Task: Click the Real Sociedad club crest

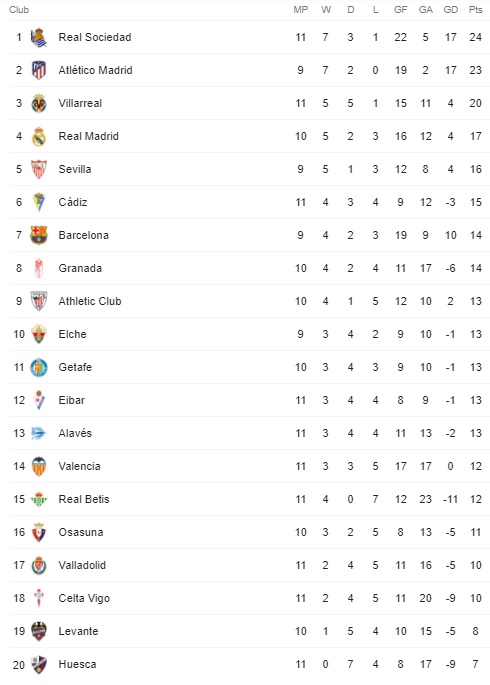Action: click(x=38, y=37)
